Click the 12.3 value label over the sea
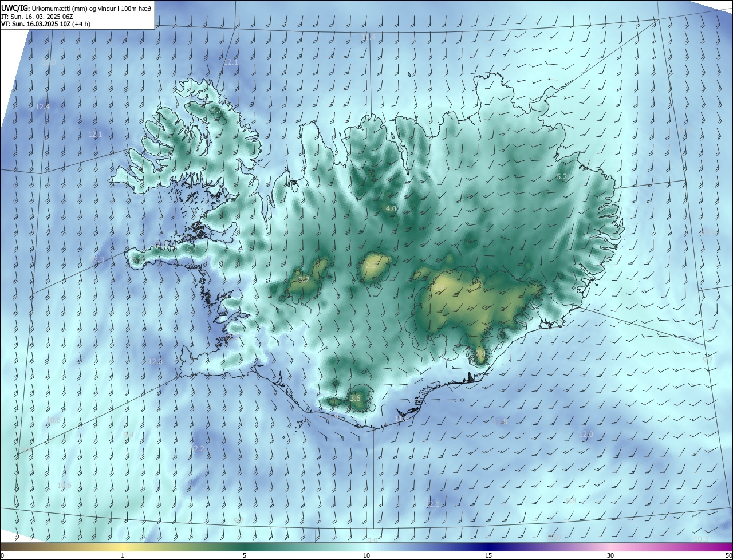 (98, 260)
